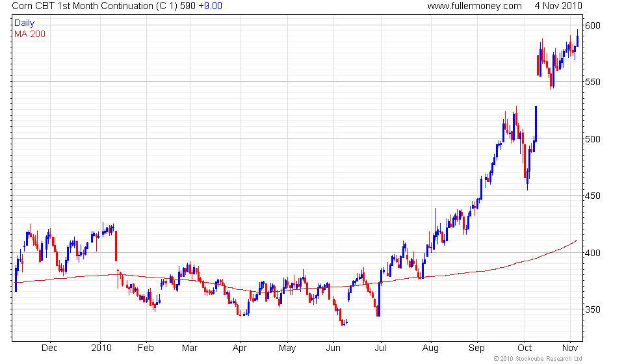
Task: Click the MA 200 legend label
Action: 30,34
